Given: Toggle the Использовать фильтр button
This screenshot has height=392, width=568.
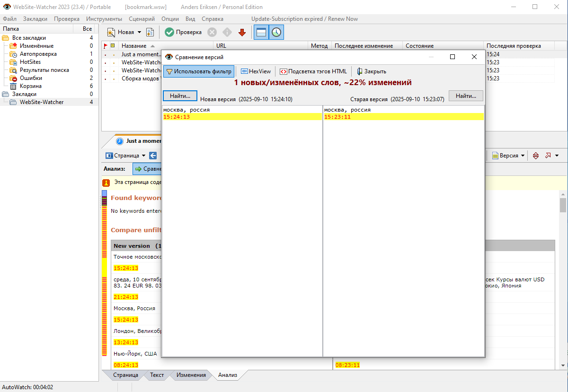Looking at the screenshot, I should point(199,71).
